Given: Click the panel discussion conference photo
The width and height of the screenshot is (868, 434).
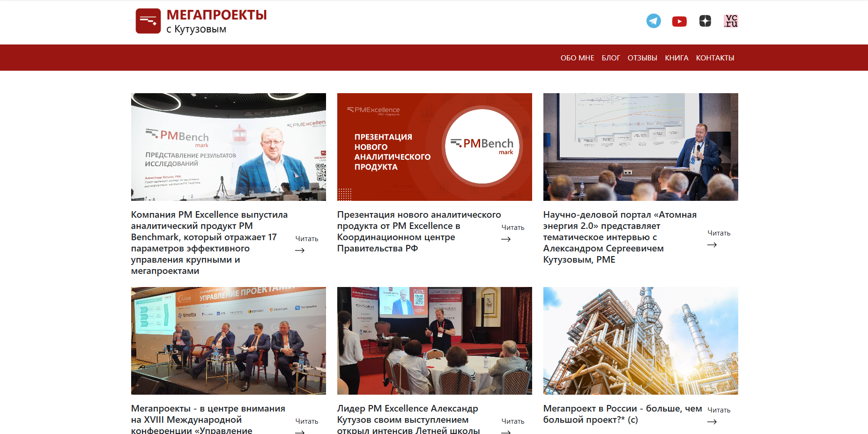Looking at the screenshot, I should 229,341.
